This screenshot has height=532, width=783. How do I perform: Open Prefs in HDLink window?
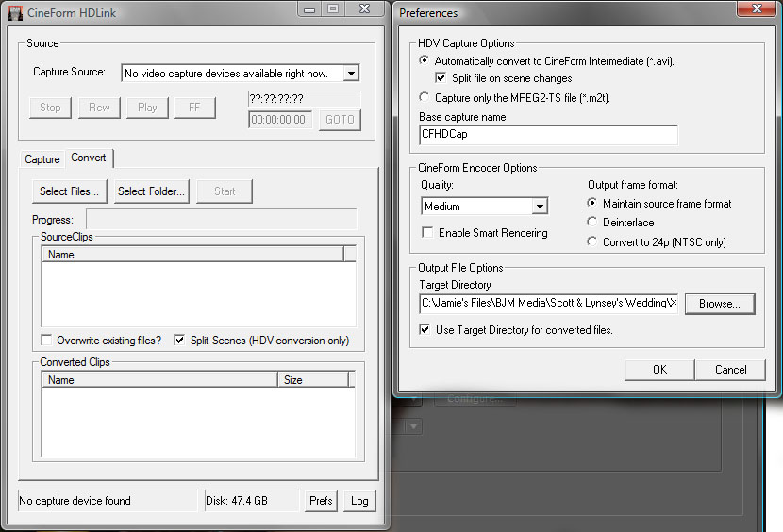321,501
